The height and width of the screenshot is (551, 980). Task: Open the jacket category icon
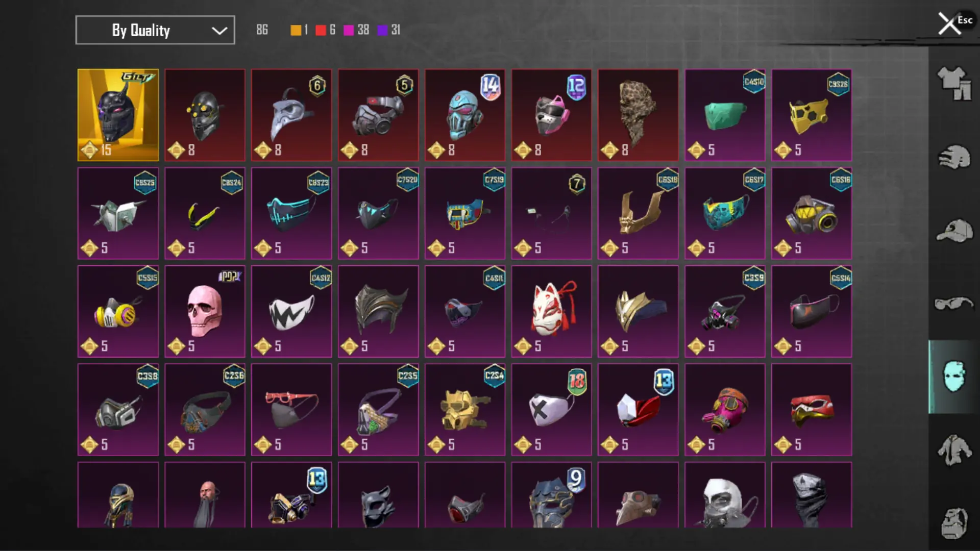coord(953,450)
